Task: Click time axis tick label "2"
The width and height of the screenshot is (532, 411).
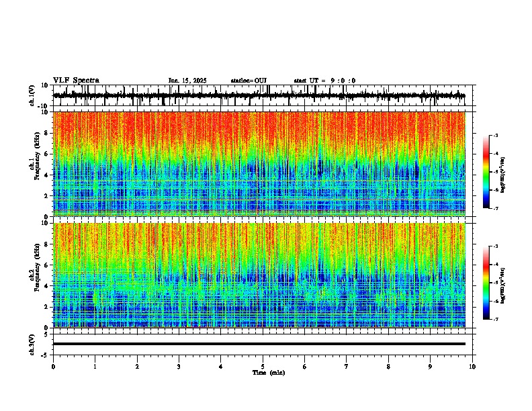Action: point(137,367)
